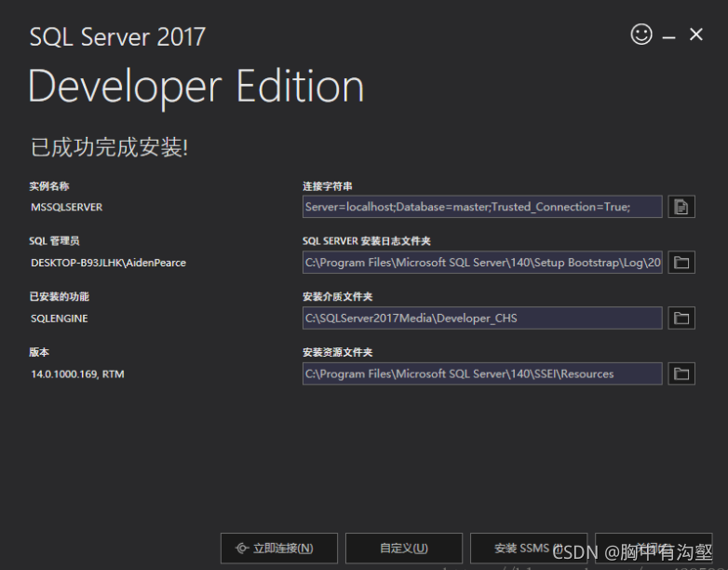This screenshot has height=570, width=728.
Task: Open the installation resources folder icon
Action: point(681,374)
